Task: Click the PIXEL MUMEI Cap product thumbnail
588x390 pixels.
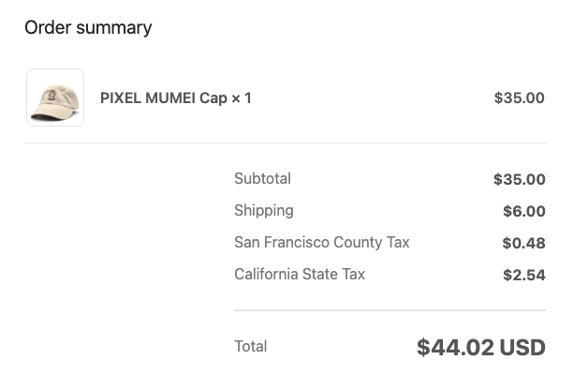Action: (55, 97)
